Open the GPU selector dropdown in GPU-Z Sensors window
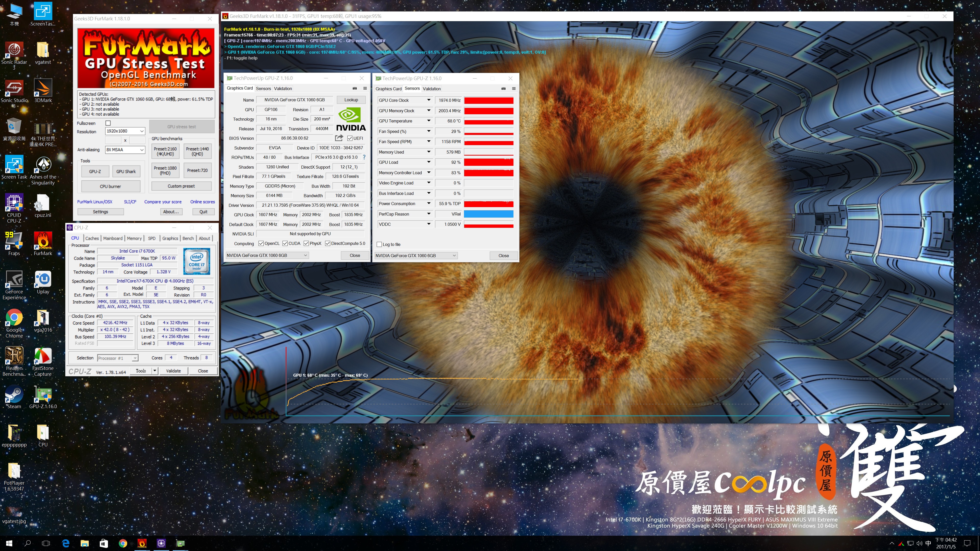 [x=416, y=256]
